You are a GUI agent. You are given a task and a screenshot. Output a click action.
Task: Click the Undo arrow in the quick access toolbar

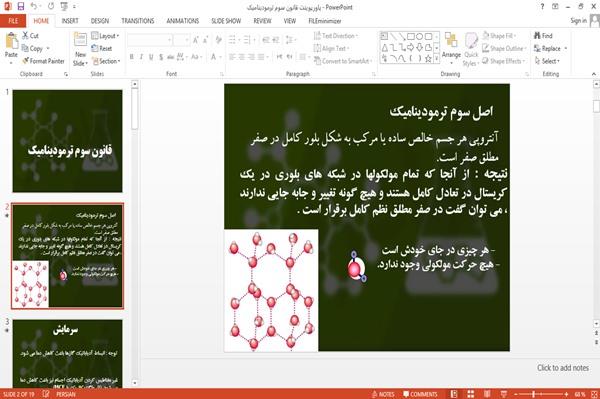[x=34, y=7]
